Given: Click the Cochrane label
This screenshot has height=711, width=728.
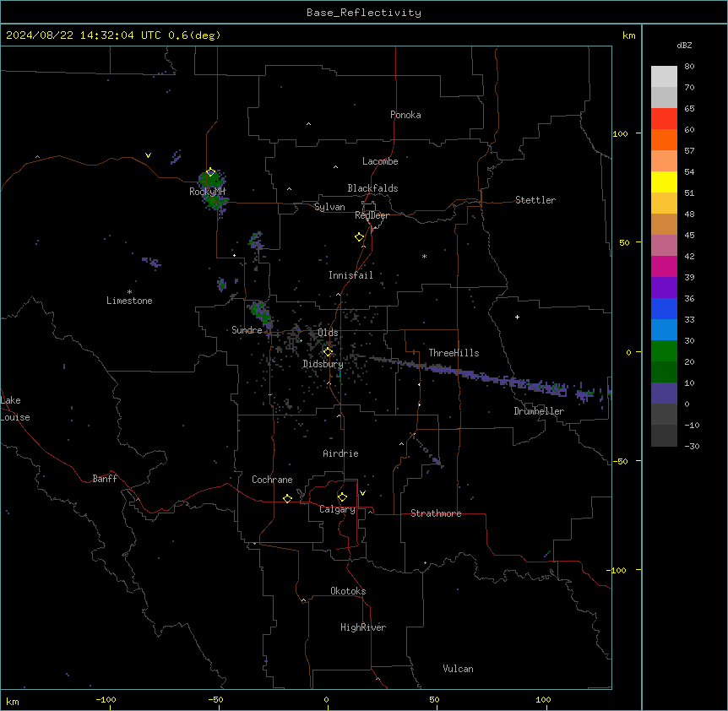Looking at the screenshot, I should click(272, 480).
